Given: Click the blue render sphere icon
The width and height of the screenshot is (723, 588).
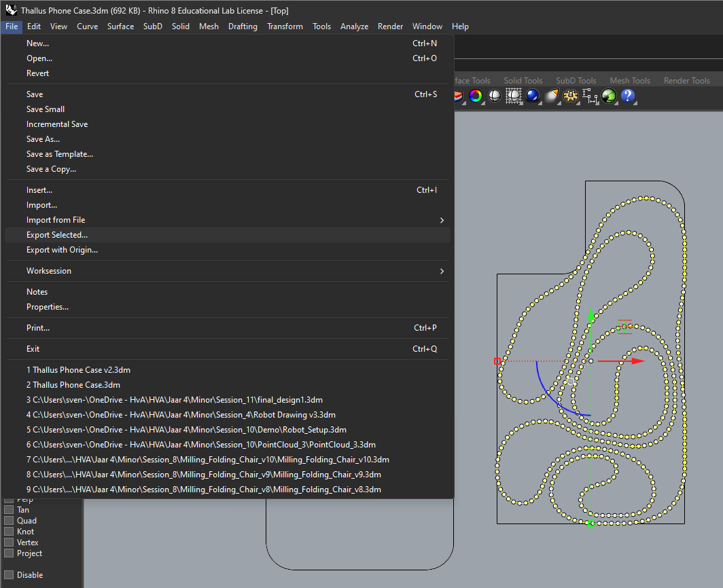Looking at the screenshot, I should pos(533,96).
